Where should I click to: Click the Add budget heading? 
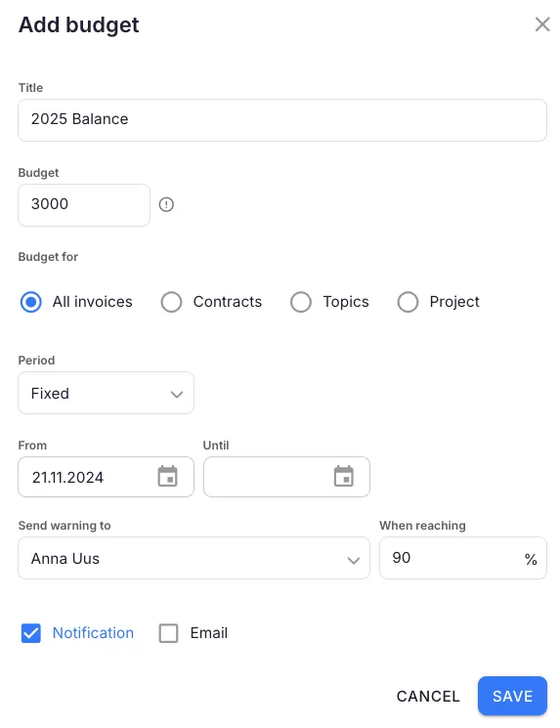tap(78, 25)
